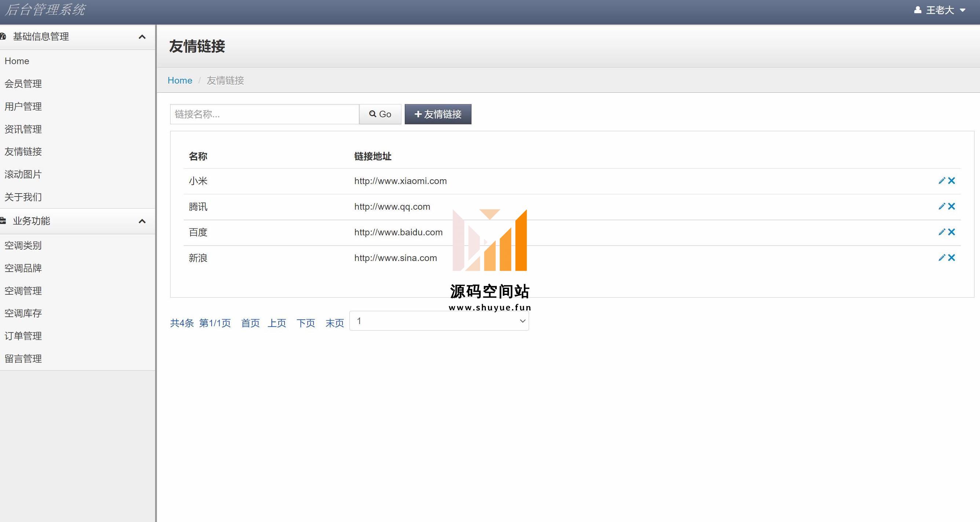Viewport: 980px width, 522px height.
Task: Click the Go search button
Action: (380, 114)
